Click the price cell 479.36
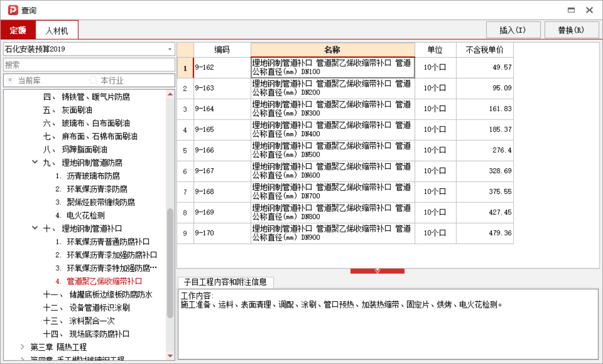603x364 pixels. (484, 233)
